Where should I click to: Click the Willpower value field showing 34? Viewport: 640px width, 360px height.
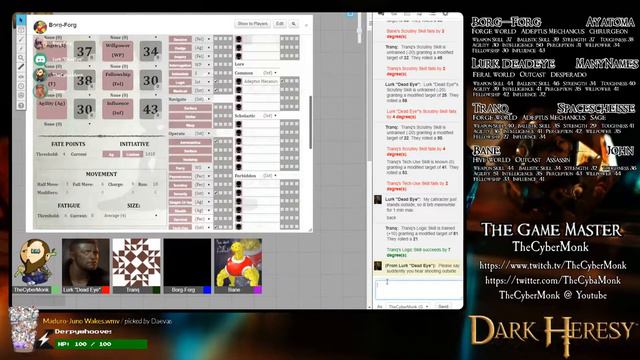pyautogui.click(x=151, y=51)
